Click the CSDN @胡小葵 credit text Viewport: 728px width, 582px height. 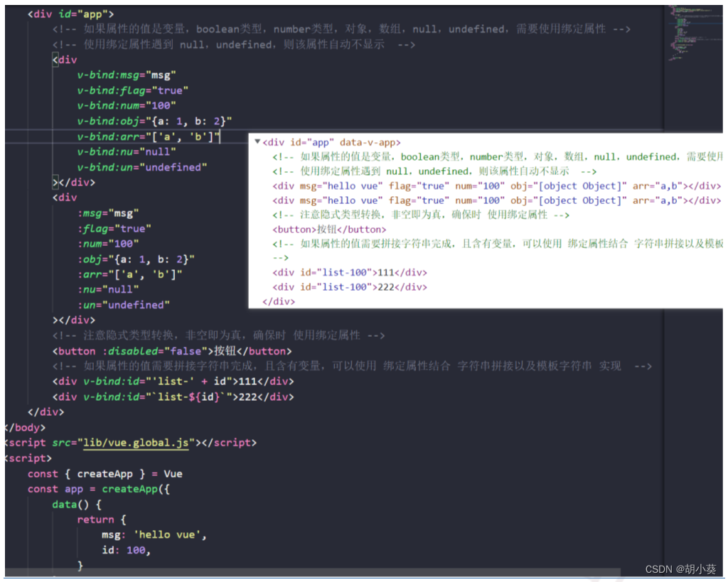tap(680, 569)
